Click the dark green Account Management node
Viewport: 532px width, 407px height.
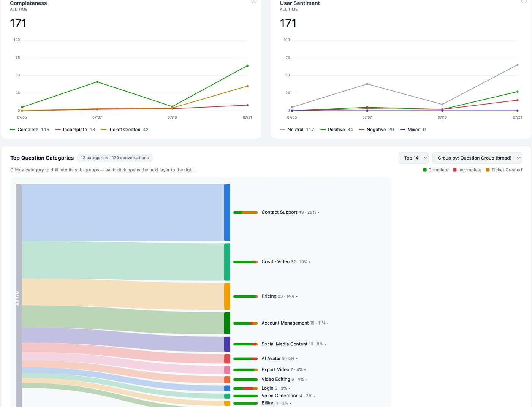(227, 323)
